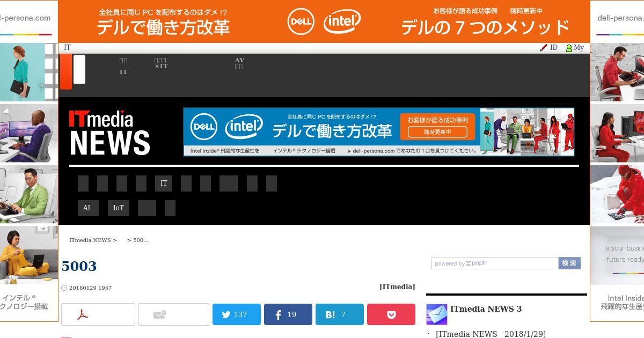Click the popIn search input field
Screen dimensions: 644x338
(x=495, y=263)
